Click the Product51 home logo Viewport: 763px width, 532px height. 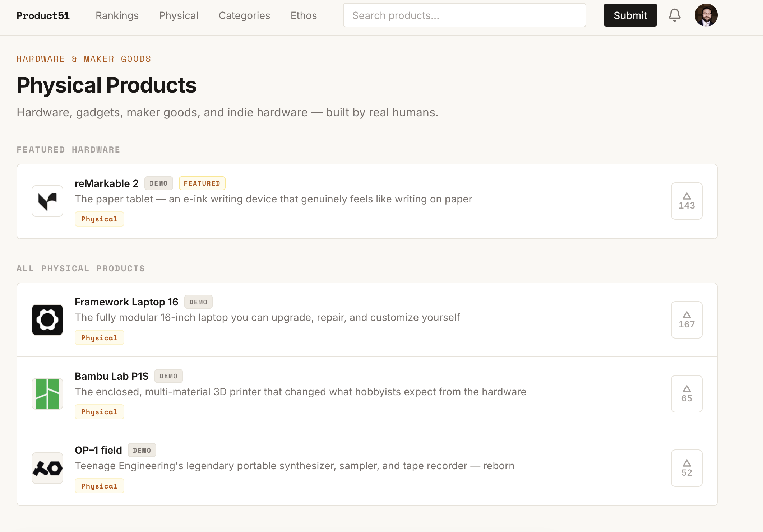(43, 15)
